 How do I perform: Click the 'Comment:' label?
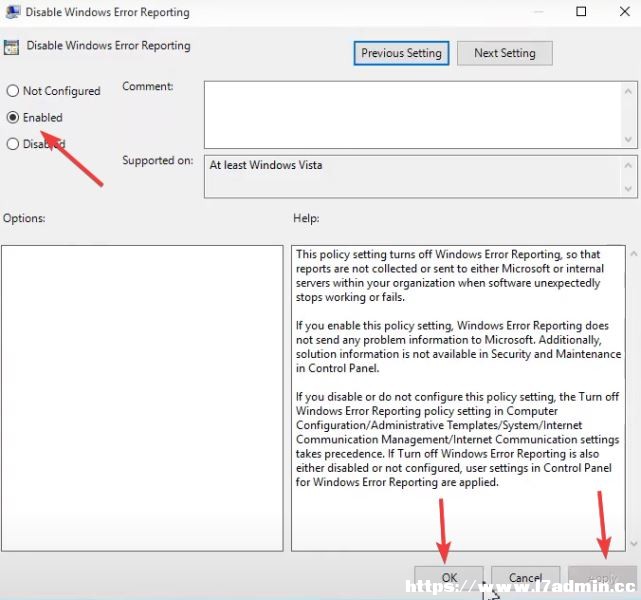tap(148, 87)
